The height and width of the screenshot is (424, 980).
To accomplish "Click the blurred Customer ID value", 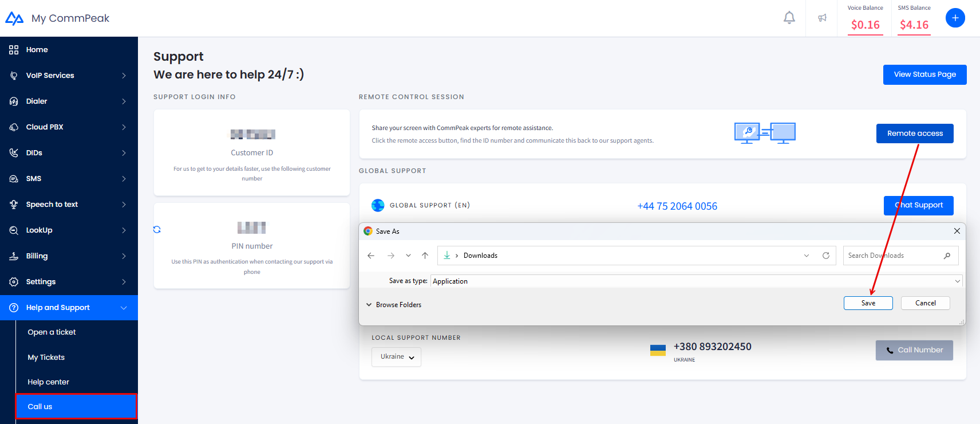I will (253, 135).
